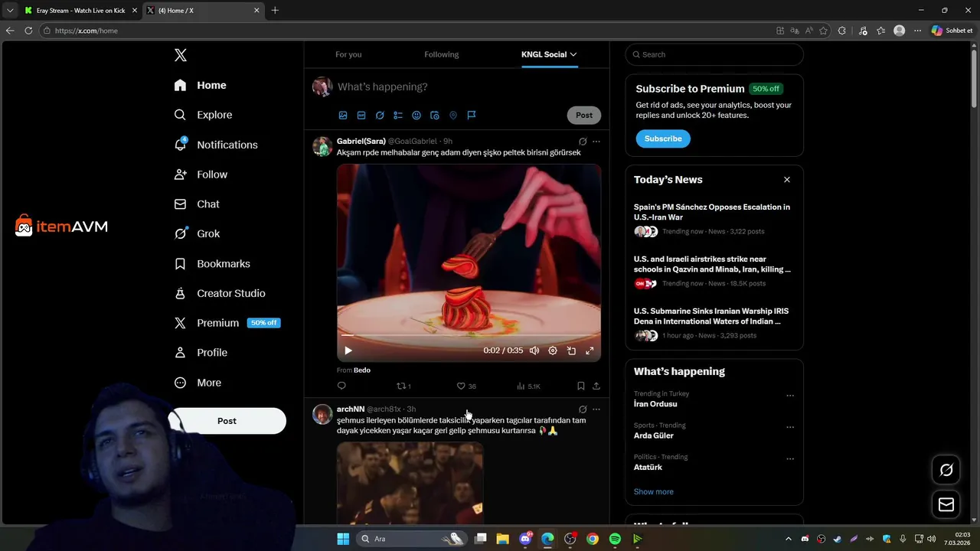Bookmark Gabriel(Sara) post

click(581, 386)
